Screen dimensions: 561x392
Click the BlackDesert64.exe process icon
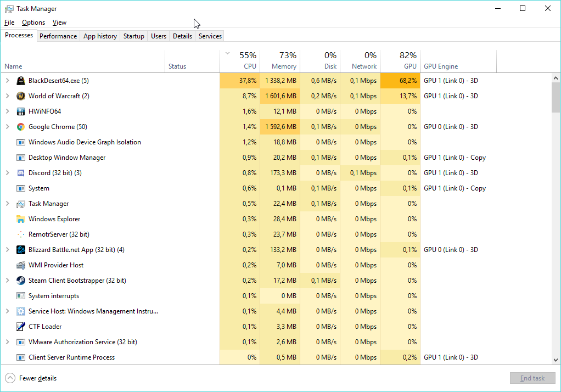pos(21,81)
